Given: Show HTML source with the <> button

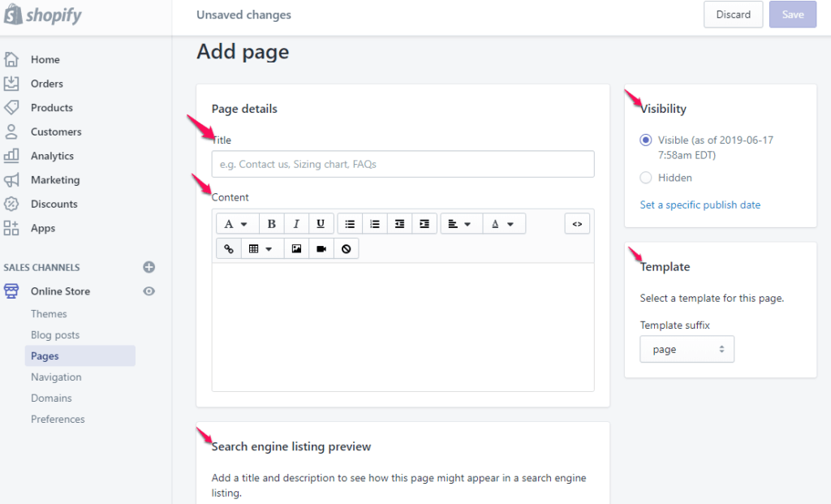Looking at the screenshot, I should coord(577,224).
